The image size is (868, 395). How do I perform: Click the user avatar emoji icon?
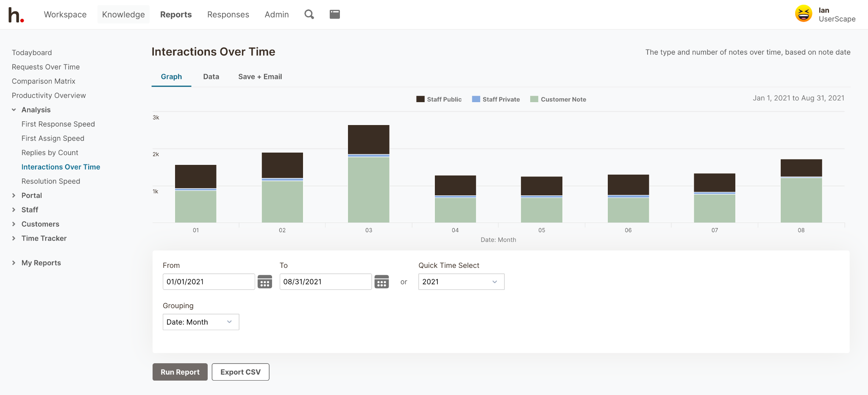(803, 14)
